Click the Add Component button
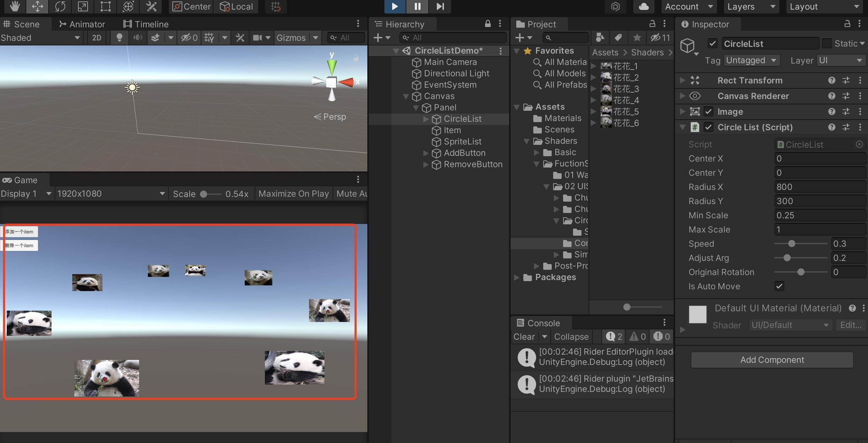The image size is (868, 443). coord(772,360)
